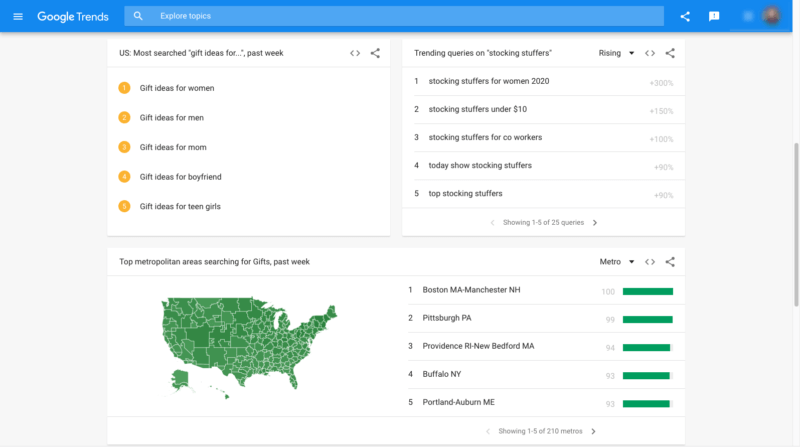Click the +300% rising value

(661, 83)
